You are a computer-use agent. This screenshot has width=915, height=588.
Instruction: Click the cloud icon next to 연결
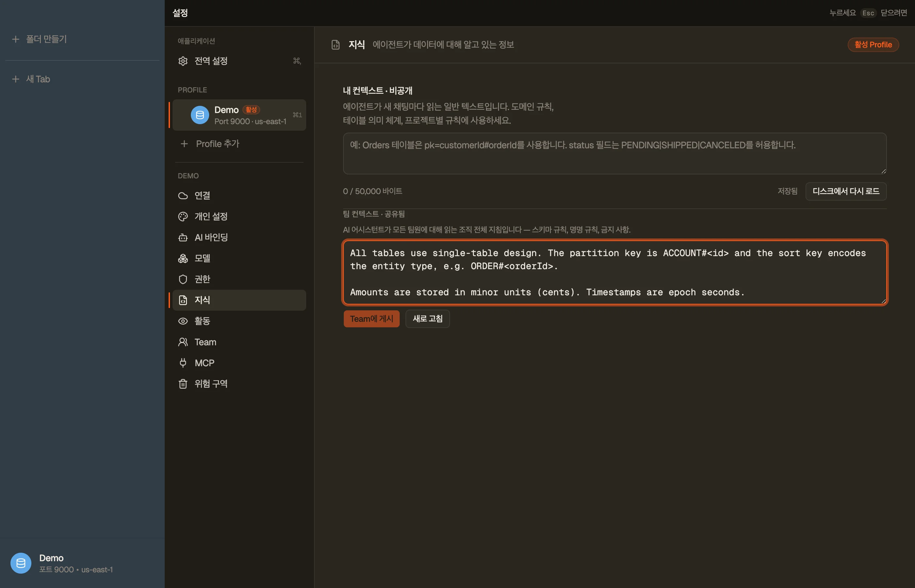point(183,195)
